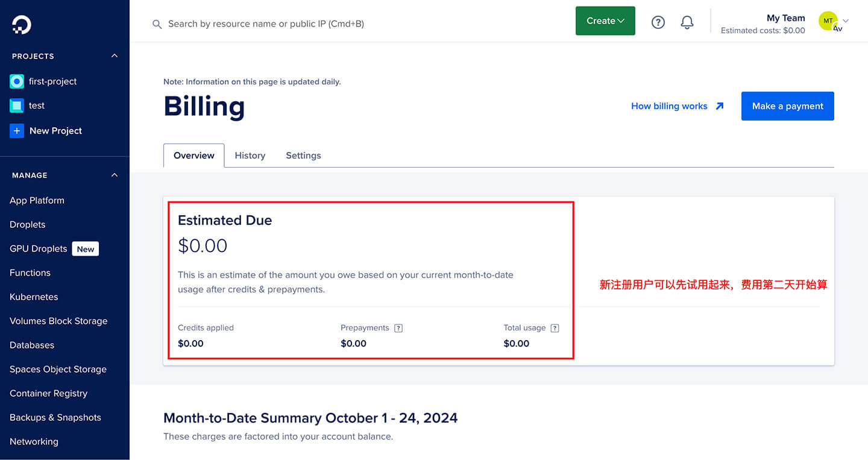The height and width of the screenshot is (460, 868).
Task: Click the Total usage help tooltip icon
Action: pos(555,328)
